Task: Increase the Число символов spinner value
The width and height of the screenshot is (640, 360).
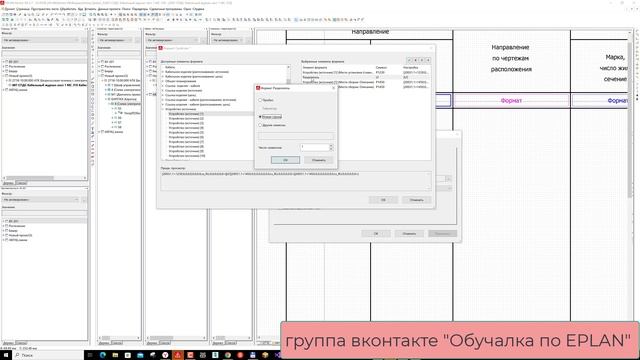Action: click(x=331, y=146)
